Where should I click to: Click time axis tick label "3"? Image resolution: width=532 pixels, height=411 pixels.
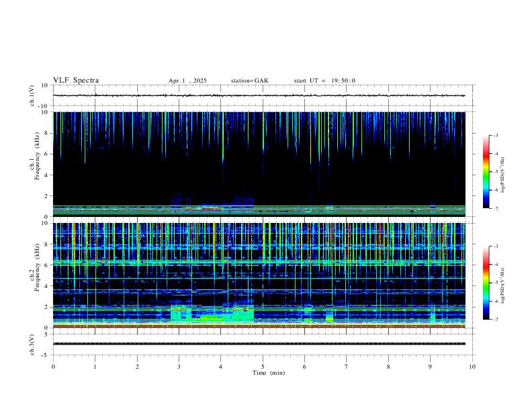coord(179,367)
